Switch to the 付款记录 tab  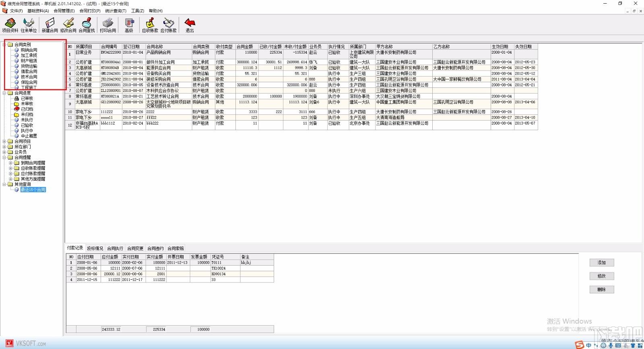coord(75,248)
